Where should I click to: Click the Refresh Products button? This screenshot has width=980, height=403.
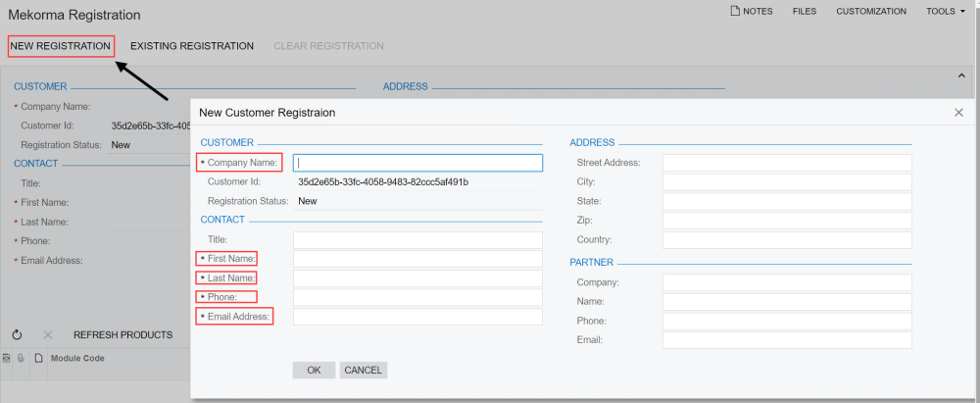coord(122,335)
